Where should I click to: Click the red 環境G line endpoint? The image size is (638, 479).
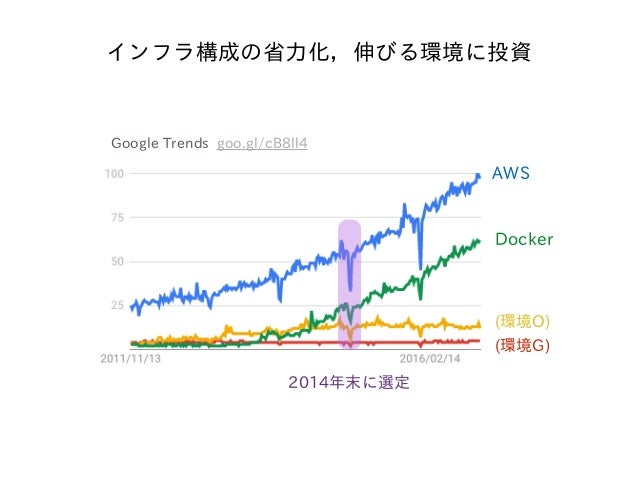coord(478,341)
